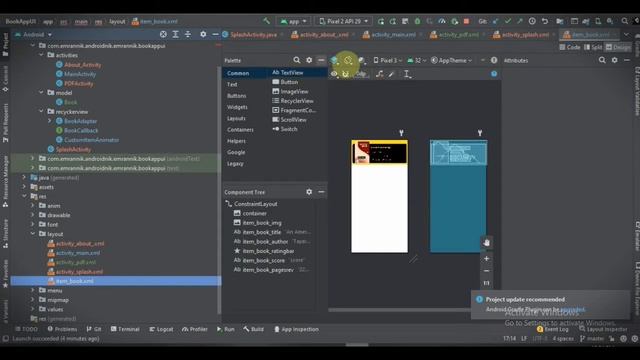This screenshot has height=360, width=640.
Task: Expand the drawable folder
Action: (x=33, y=215)
